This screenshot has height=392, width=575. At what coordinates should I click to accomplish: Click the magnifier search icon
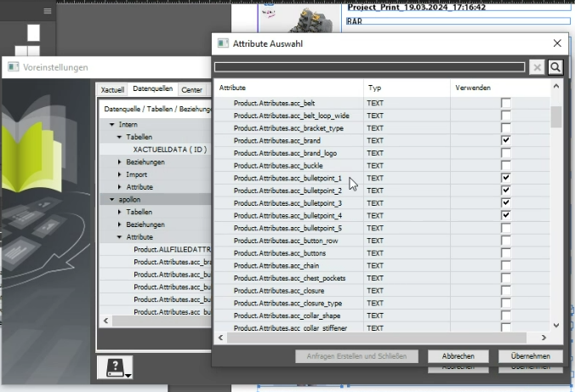coord(555,67)
